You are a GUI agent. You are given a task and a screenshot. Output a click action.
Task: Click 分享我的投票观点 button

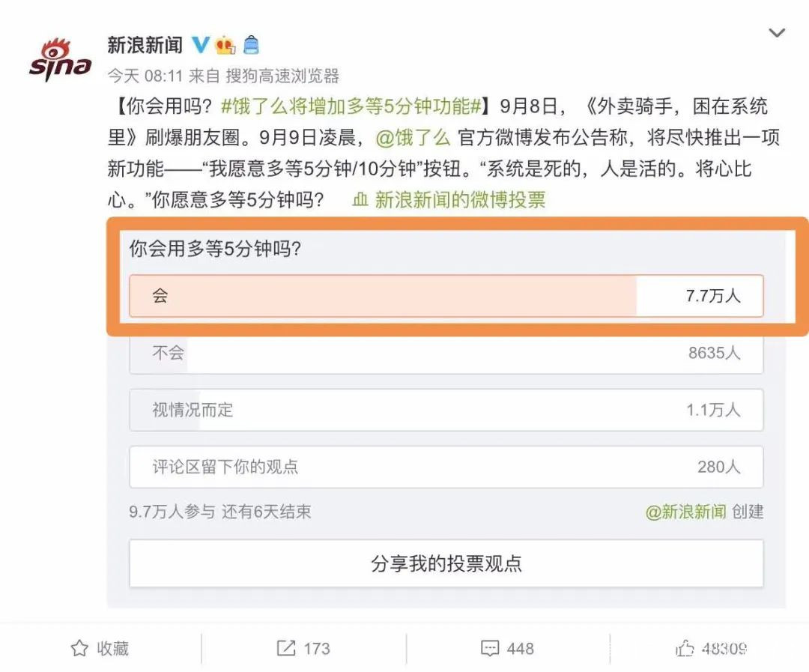446,563
